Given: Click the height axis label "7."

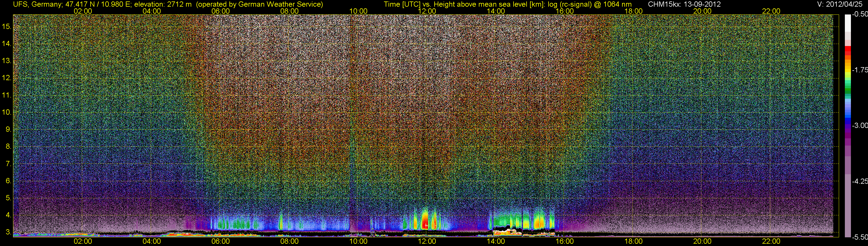Looking at the screenshot, I should pos(9,164).
